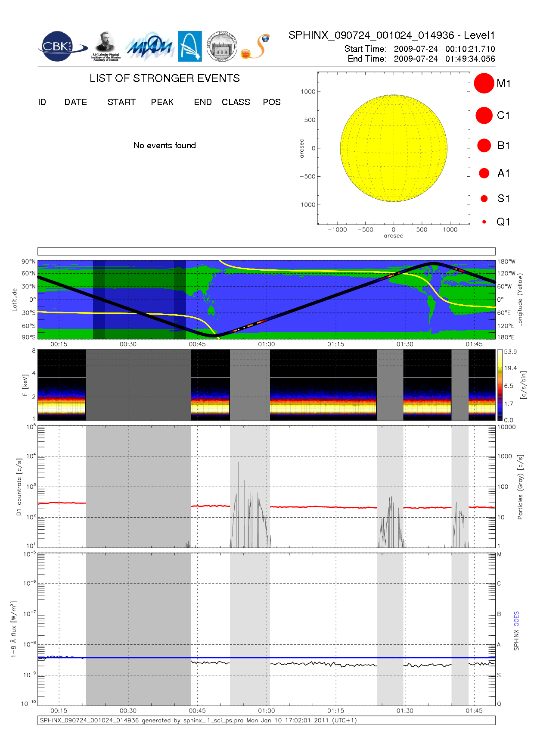Click the c/s/bin color scale bar
This screenshot has width=534, height=756.
[500, 385]
